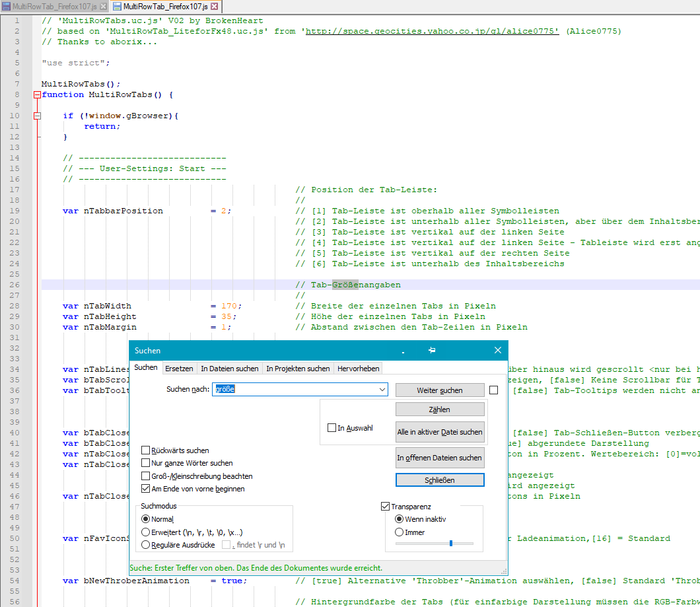Close the inactive first MultiRowTab_Firefox107.js tab
Image resolution: width=700 pixels, height=607 pixels.
pos(102,7)
